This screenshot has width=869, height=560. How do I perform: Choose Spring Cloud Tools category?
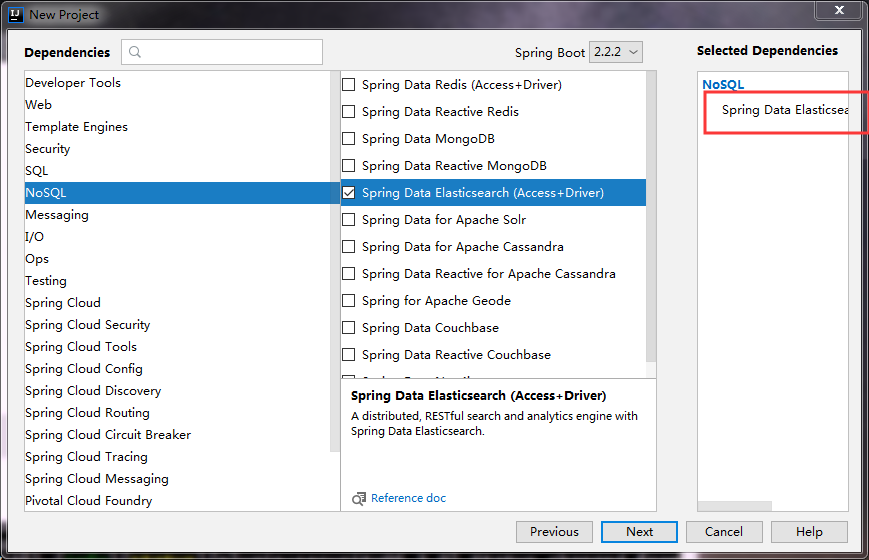tap(177, 347)
